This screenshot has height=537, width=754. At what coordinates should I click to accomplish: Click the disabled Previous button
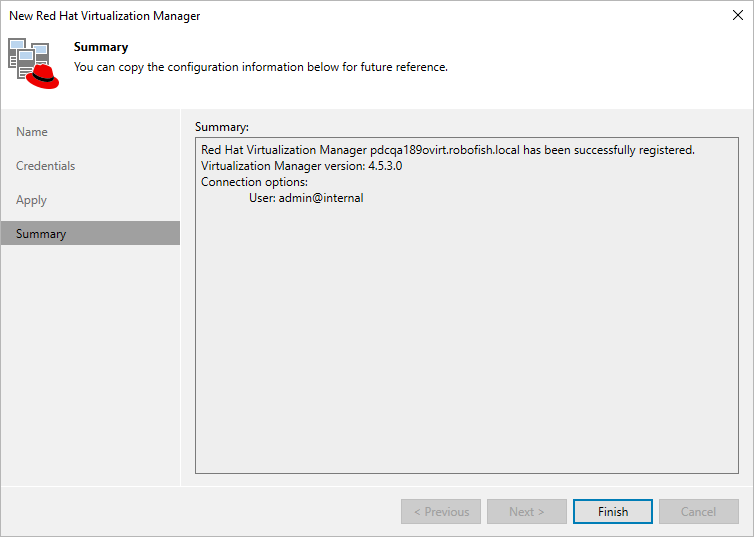coord(441,512)
